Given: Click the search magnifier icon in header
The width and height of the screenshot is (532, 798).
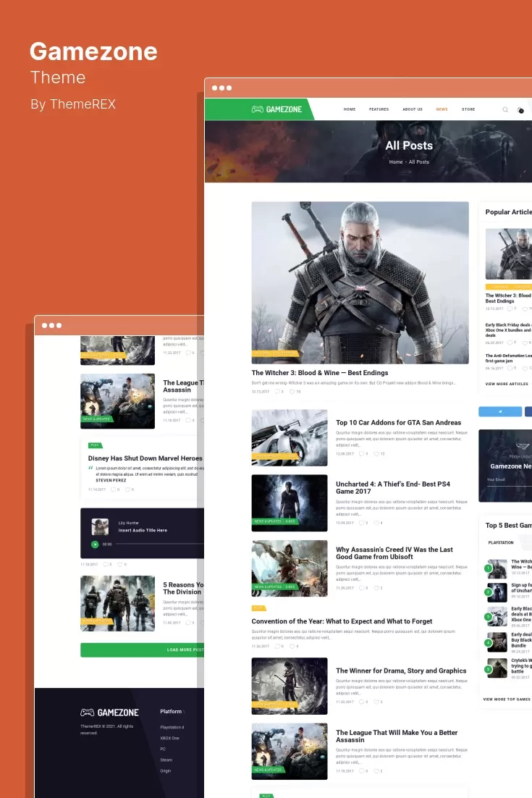Looking at the screenshot, I should click(505, 109).
